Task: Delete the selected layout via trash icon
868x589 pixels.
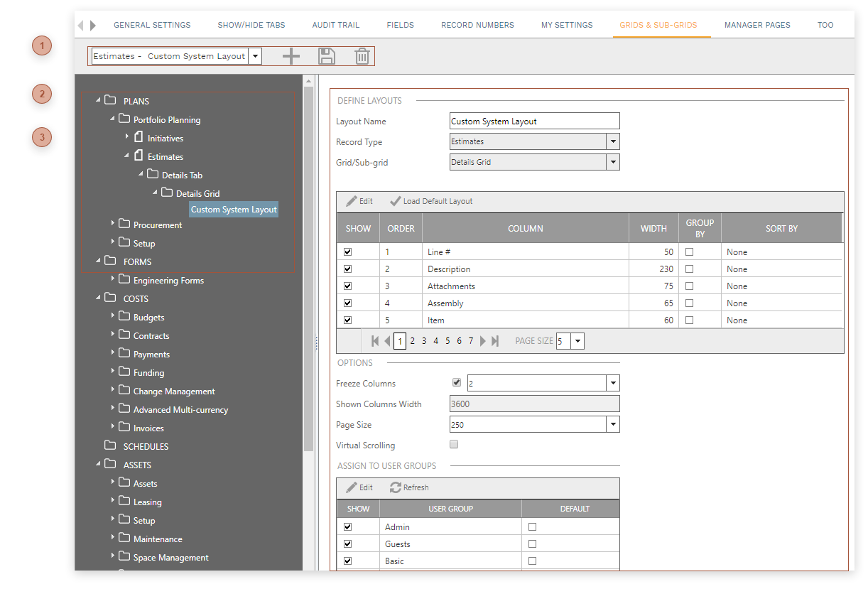Action: (362, 55)
